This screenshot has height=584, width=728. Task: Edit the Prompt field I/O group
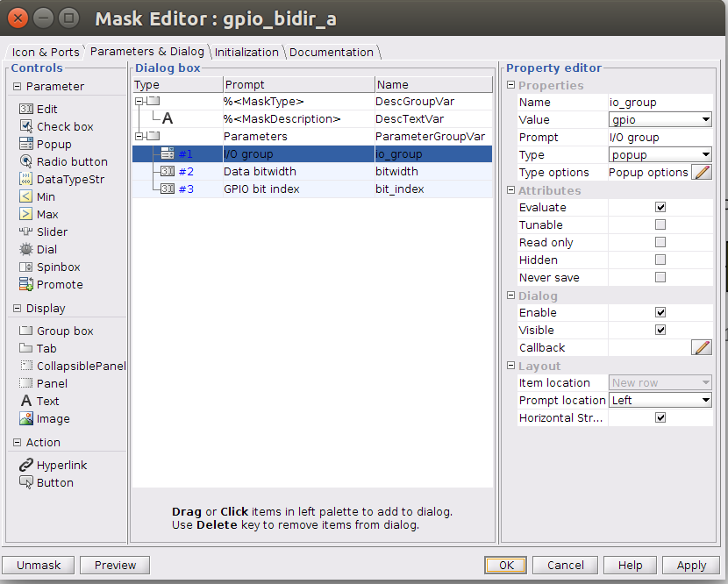click(x=660, y=138)
